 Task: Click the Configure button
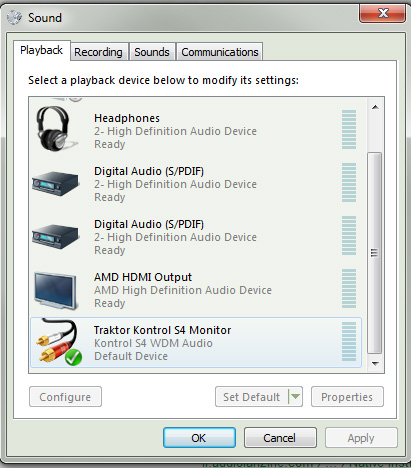click(65, 397)
